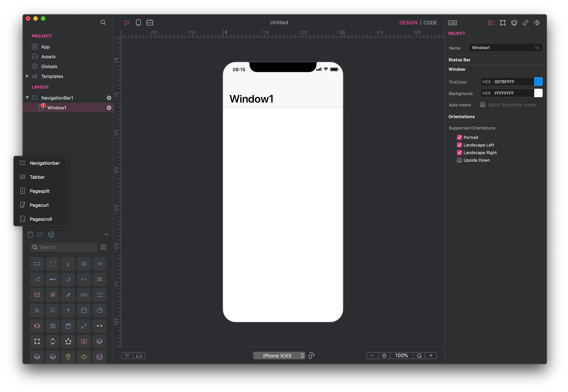568x392 pixels.
Task: Enable the Upside Down orientation
Action: (x=459, y=160)
